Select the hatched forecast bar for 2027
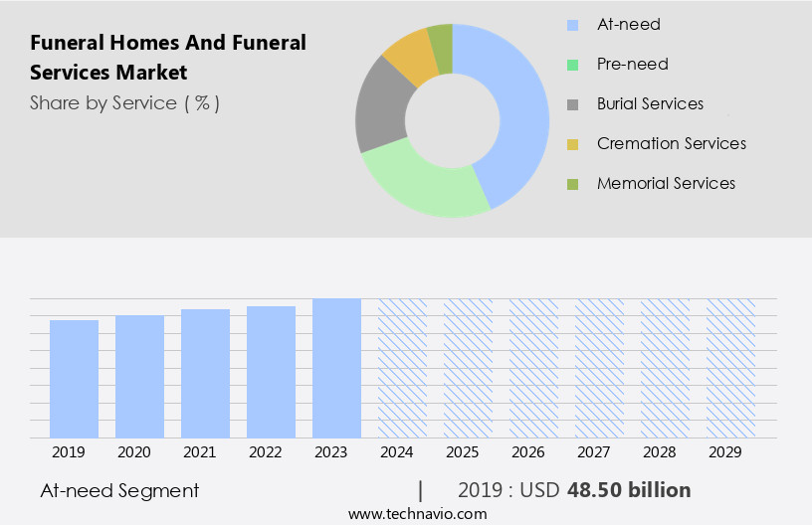The width and height of the screenshot is (812, 525). 600,368
